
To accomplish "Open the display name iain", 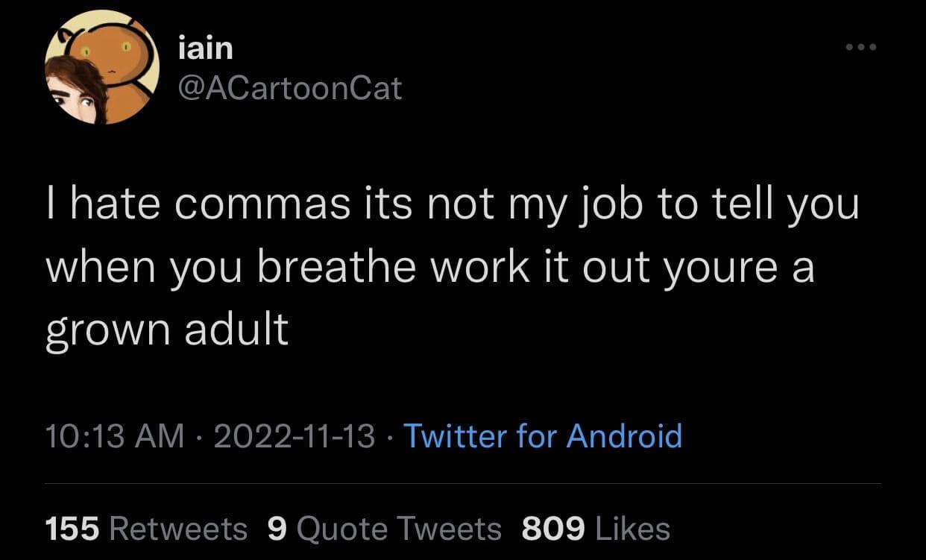I will (207, 49).
